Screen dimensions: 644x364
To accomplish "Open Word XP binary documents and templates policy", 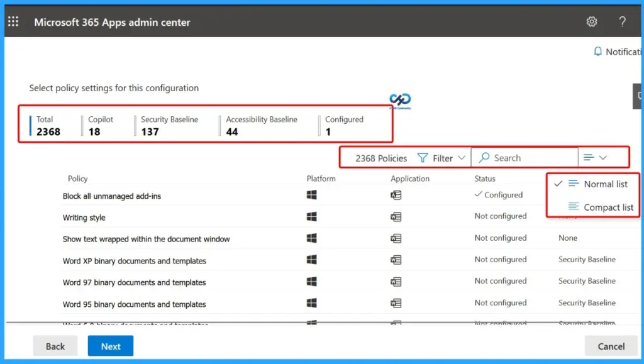I will [135, 261].
